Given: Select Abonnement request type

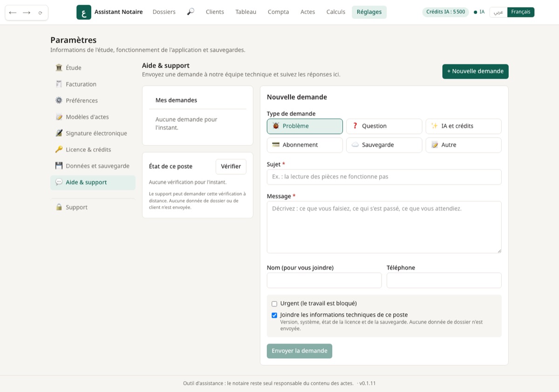Looking at the screenshot, I should click(x=305, y=145).
